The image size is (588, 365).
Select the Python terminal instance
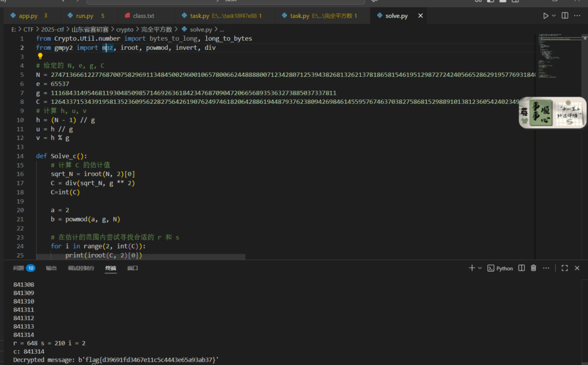(x=500, y=268)
